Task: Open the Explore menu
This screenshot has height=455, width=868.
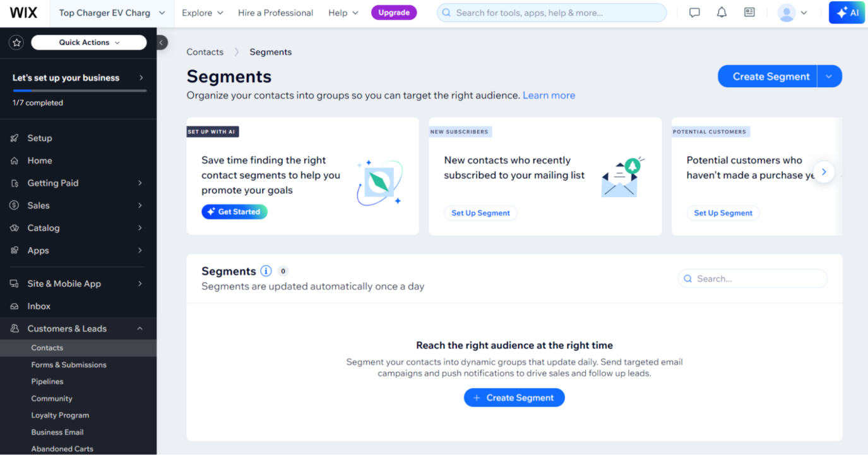Action: 202,13
